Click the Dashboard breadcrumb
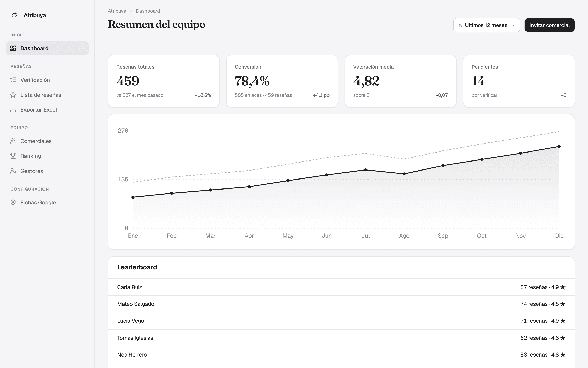 click(x=148, y=11)
